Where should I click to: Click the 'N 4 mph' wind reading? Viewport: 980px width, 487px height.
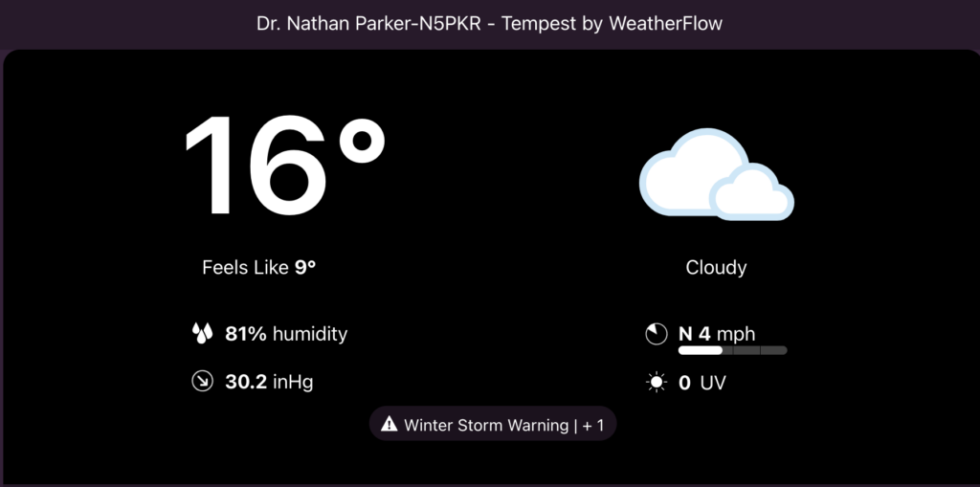tap(717, 334)
